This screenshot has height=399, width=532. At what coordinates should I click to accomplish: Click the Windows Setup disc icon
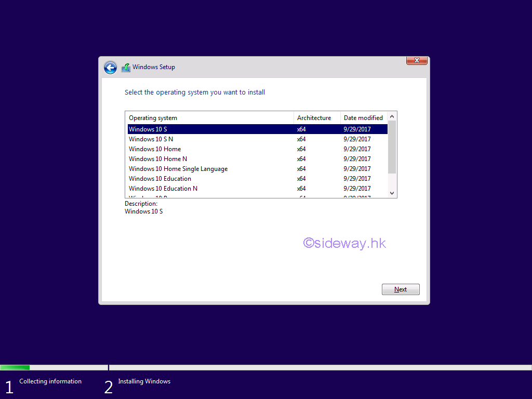[126, 68]
